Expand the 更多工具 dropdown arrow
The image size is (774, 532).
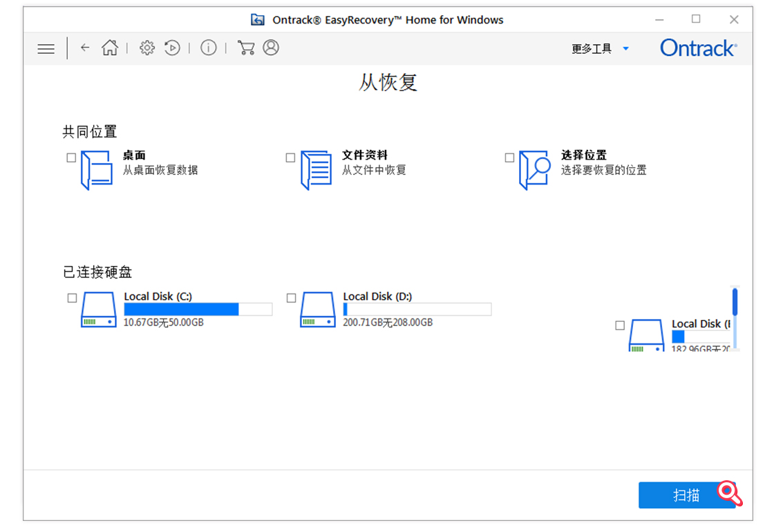point(626,48)
